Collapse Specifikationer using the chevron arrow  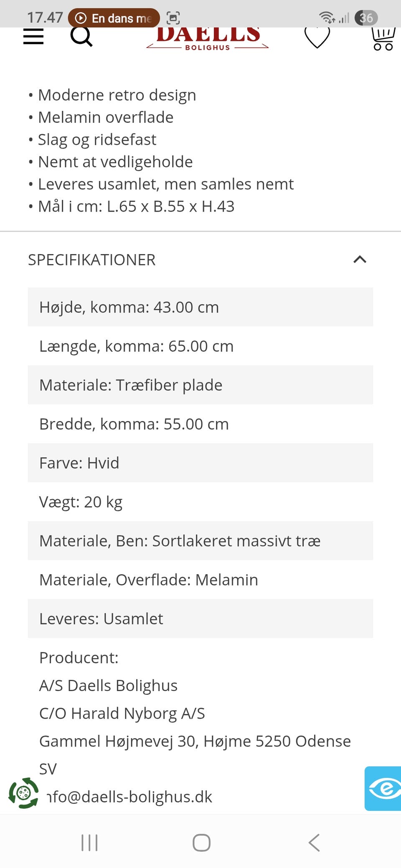tap(360, 260)
